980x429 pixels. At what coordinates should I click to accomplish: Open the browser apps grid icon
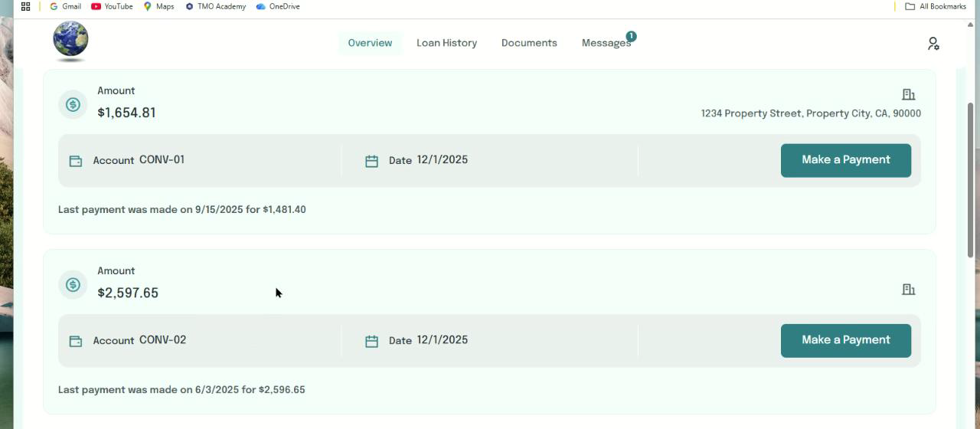tap(25, 6)
